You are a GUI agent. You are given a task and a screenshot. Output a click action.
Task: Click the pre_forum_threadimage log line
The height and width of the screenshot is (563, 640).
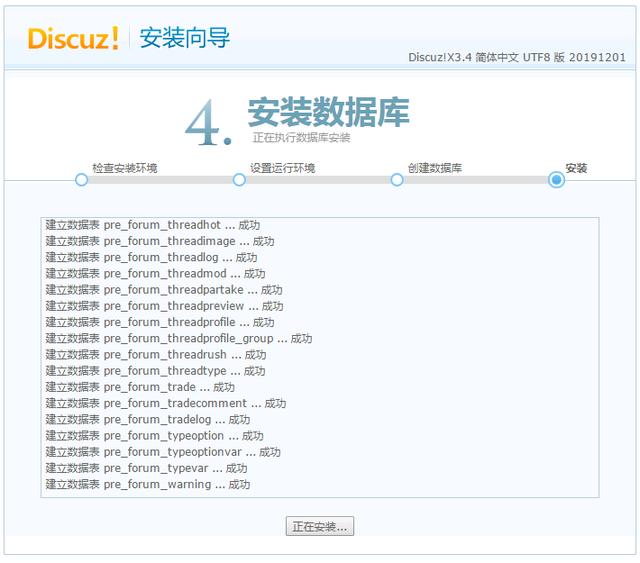160,241
